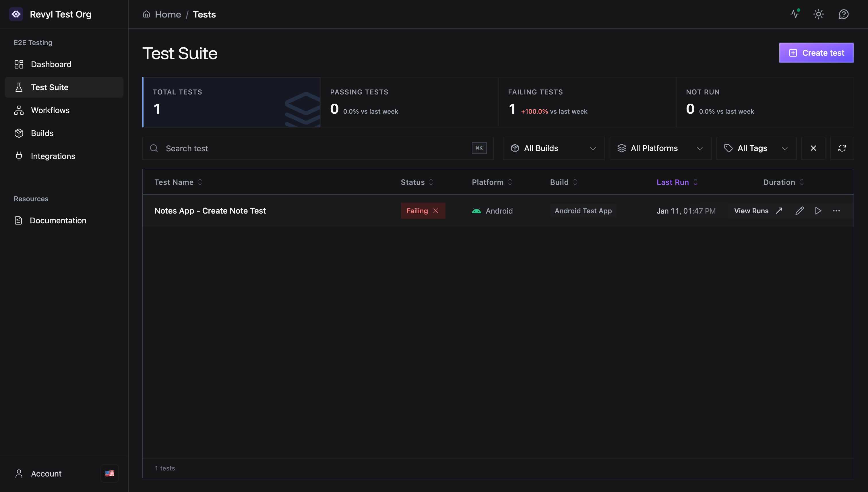This screenshot has width=868, height=492.
Task: Open the Builds sidebar item
Action: coord(42,133)
